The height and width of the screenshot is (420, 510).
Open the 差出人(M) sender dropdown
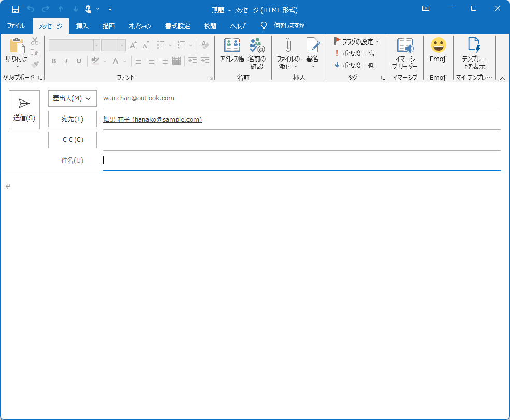(72, 98)
